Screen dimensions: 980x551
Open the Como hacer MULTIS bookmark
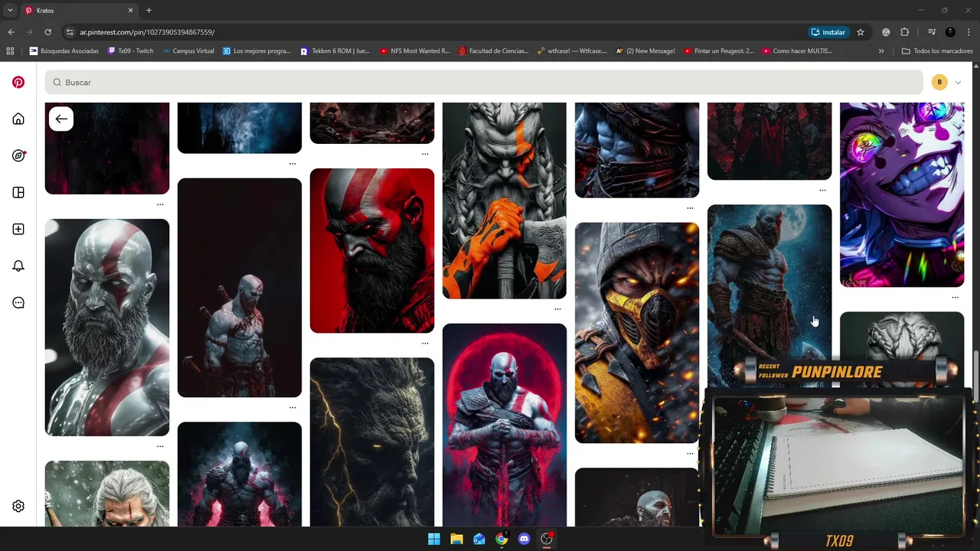[797, 51]
